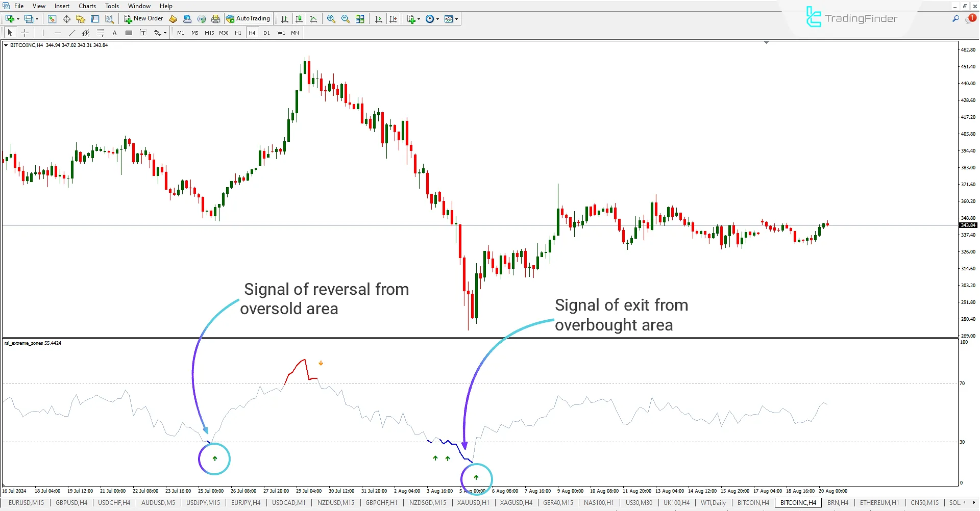This screenshot has height=511, width=980.
Task: Tile chart windows
Action: tap(360, 19)
